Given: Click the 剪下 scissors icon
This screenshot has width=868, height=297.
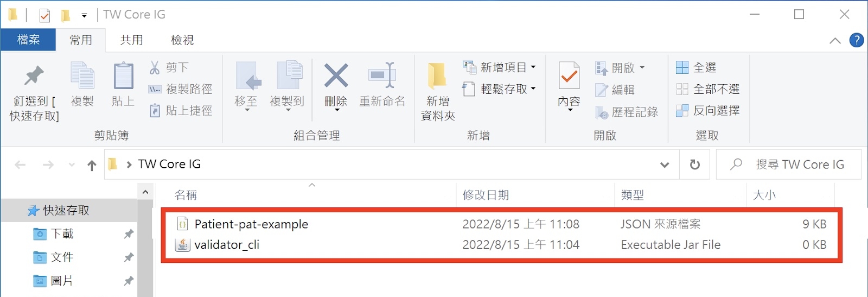Looking at the screenshot, I should tap(155, 67).
